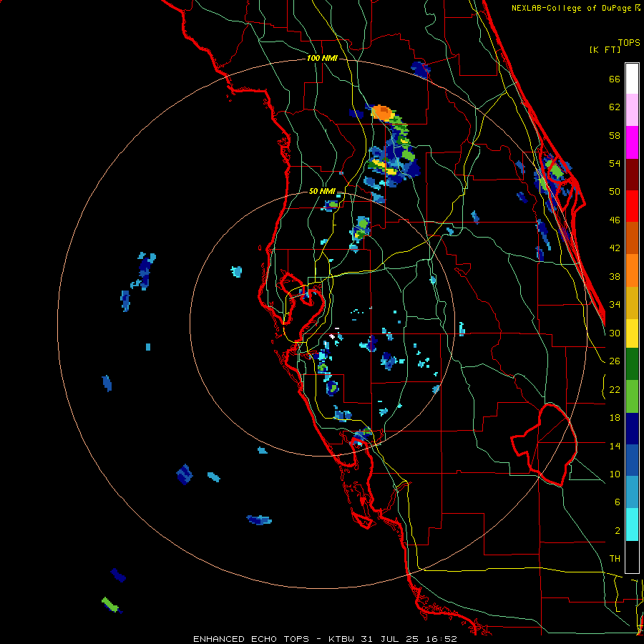The image size is (644, 644).
Task: Select the black TH swatch at legend bottom
Action: (632, 557)
